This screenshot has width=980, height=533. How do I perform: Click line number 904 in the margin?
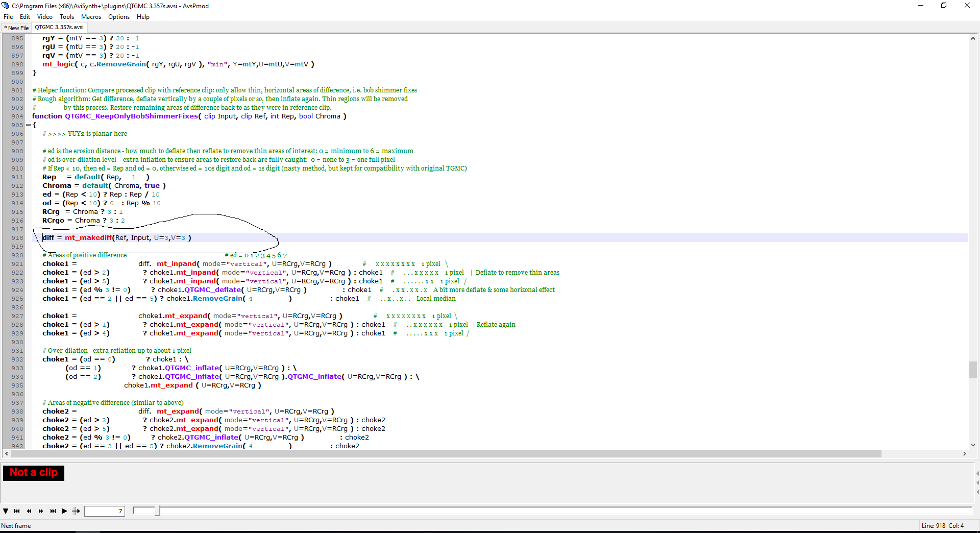pos(17,116)
